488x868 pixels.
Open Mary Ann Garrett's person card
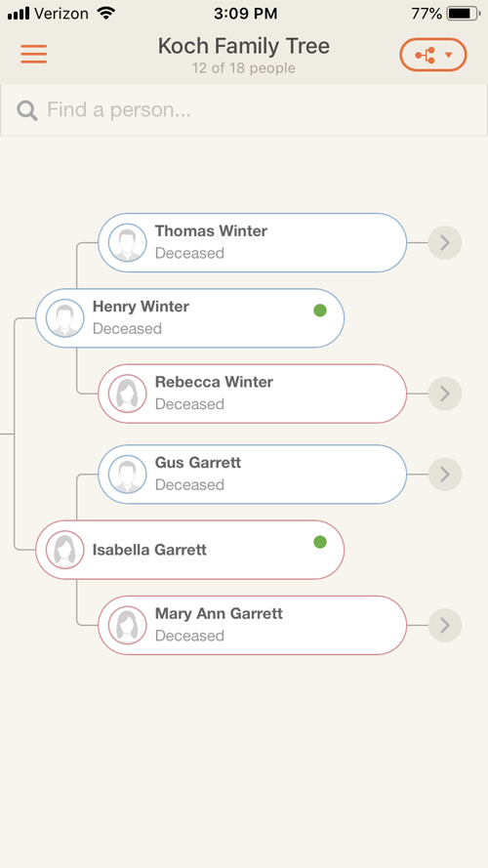click(x=253, y=625)
